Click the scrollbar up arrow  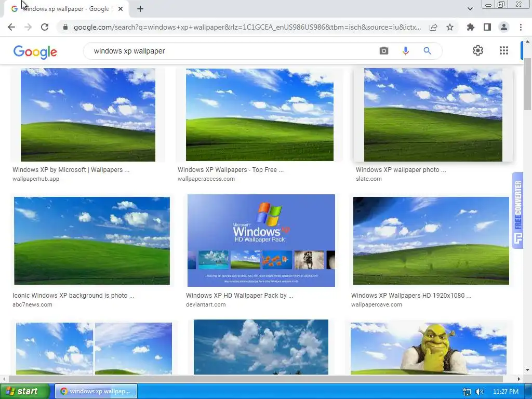(528, 42)
